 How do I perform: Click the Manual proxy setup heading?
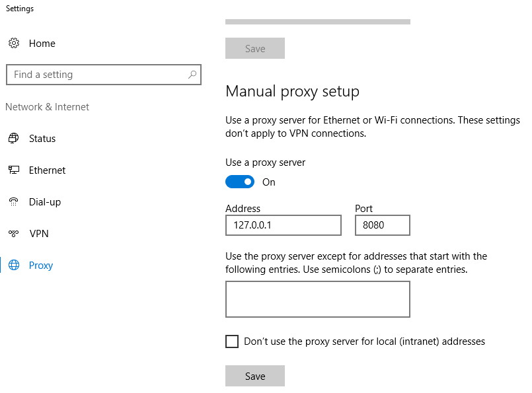[x=293, y=92]
